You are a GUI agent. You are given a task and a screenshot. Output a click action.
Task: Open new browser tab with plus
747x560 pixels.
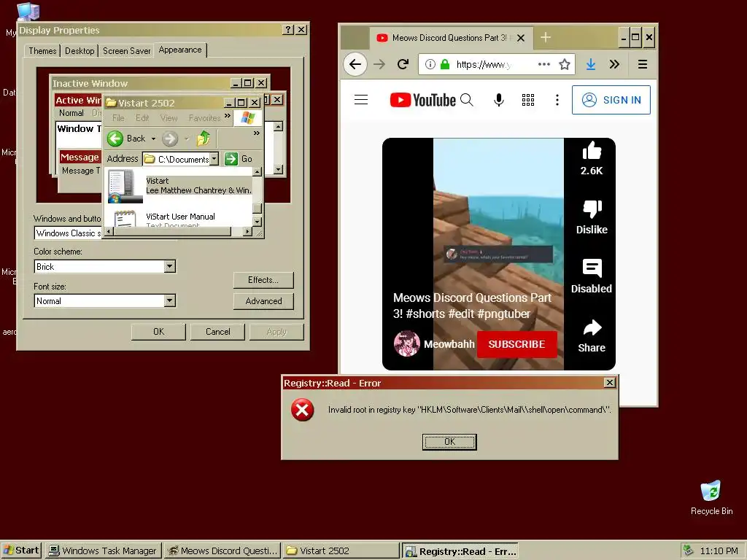[546, 37]
